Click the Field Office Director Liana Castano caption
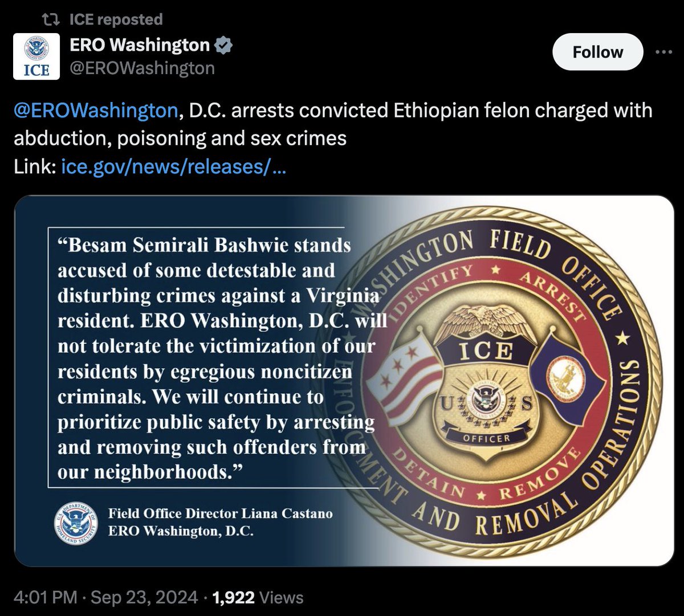 click(221, 521)
